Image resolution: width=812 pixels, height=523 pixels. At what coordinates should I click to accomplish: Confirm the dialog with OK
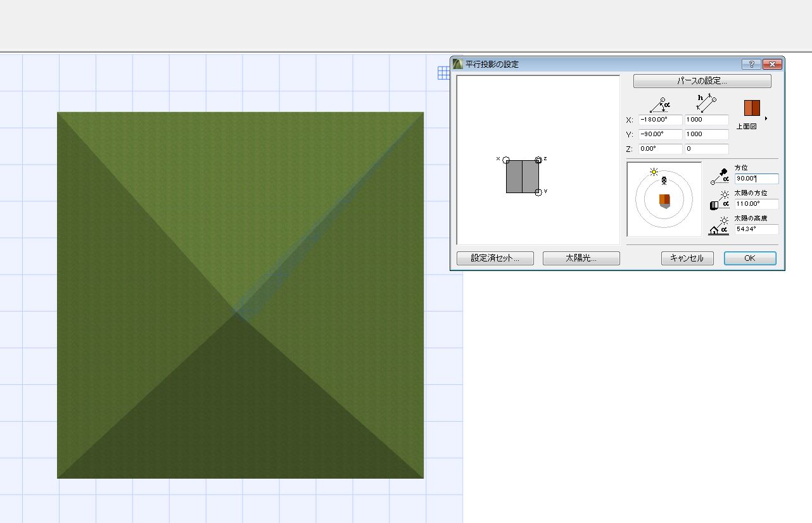click(x=750, y=258)
